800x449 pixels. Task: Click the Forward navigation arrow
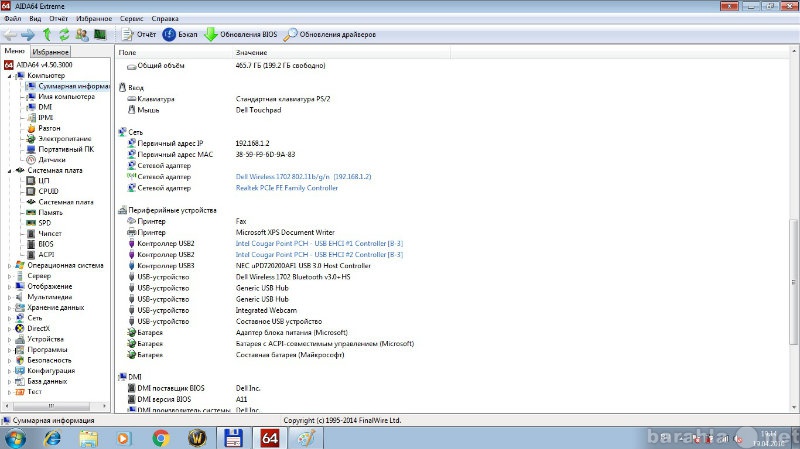[x=28, y=35]
